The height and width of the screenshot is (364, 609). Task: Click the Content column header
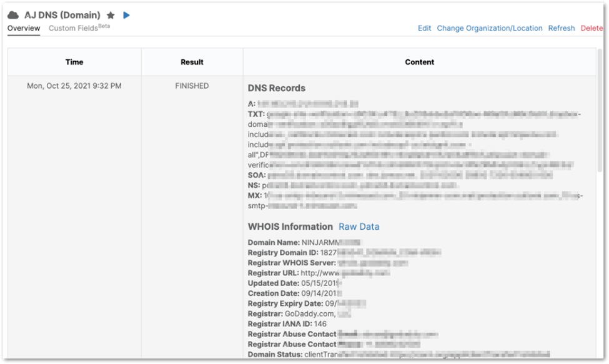419,62
